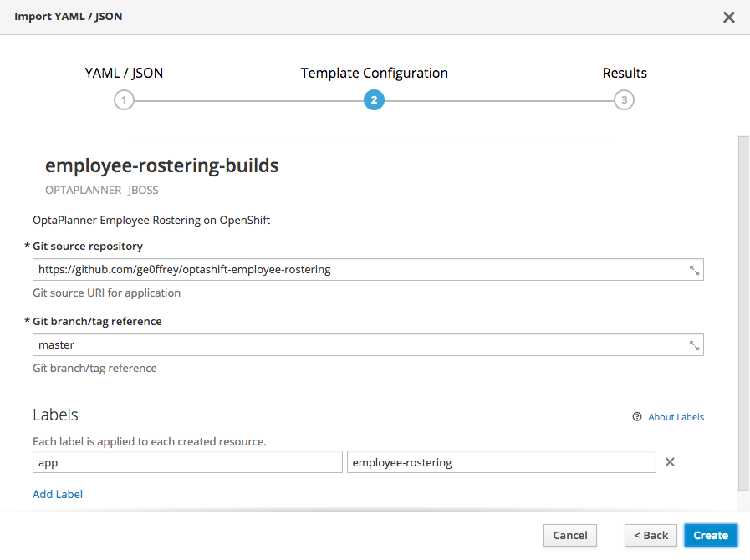Image resolution: width=750 pixels, height=560 pixels.
Task: Click help icon beside About Labels
Action: (x=637, y=417)
